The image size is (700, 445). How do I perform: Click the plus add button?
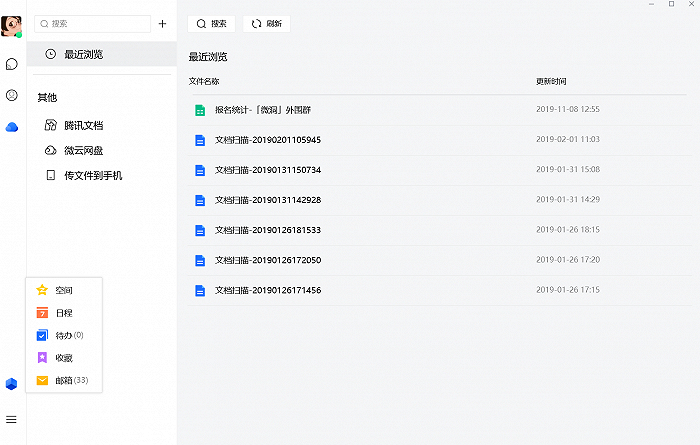point(162,24)
